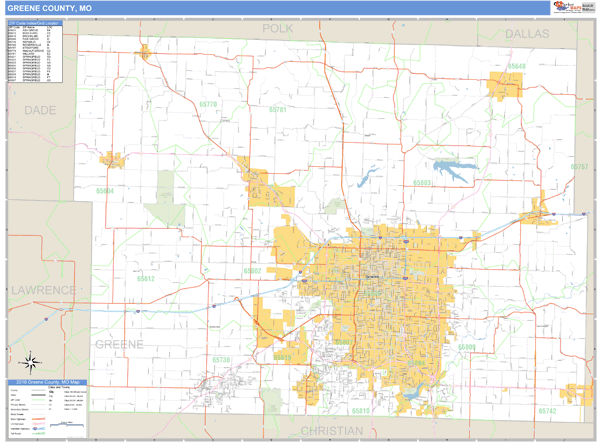This screenshot has width=600, height=442.
Task: Select the DALLAS county label
Action: pos(527,33)
